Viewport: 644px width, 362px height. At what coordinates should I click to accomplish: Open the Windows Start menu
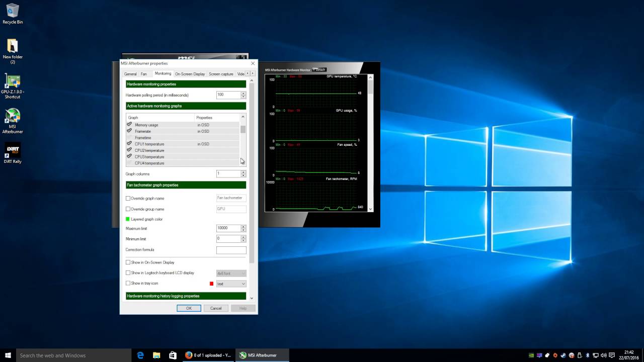[x=8, y=355]
